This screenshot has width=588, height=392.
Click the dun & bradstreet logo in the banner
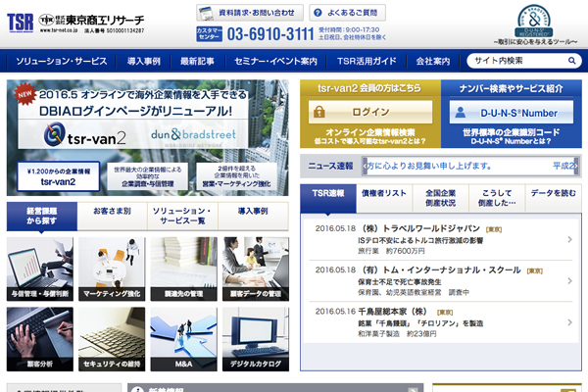193,134
